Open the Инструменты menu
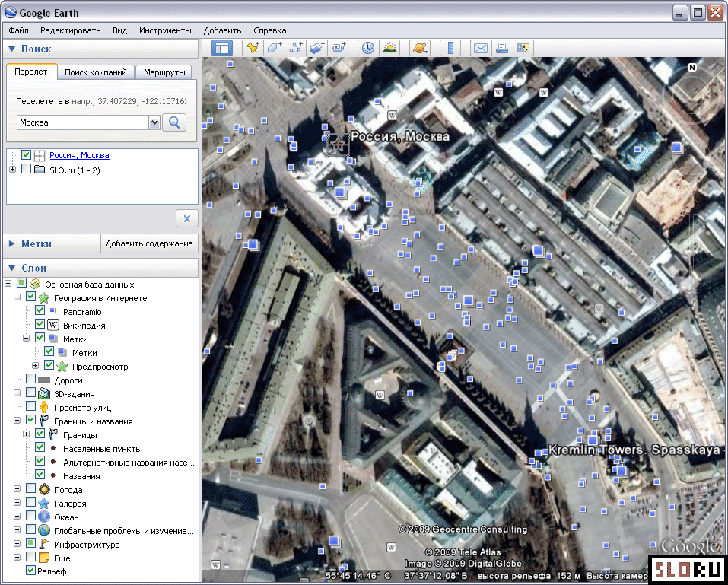Image resolution: width=728 pixels, height=585 pixels. (165, 30)
